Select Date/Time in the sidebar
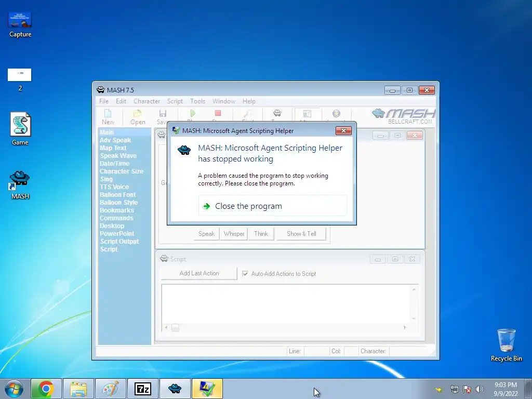 click(x=114, y=164)
